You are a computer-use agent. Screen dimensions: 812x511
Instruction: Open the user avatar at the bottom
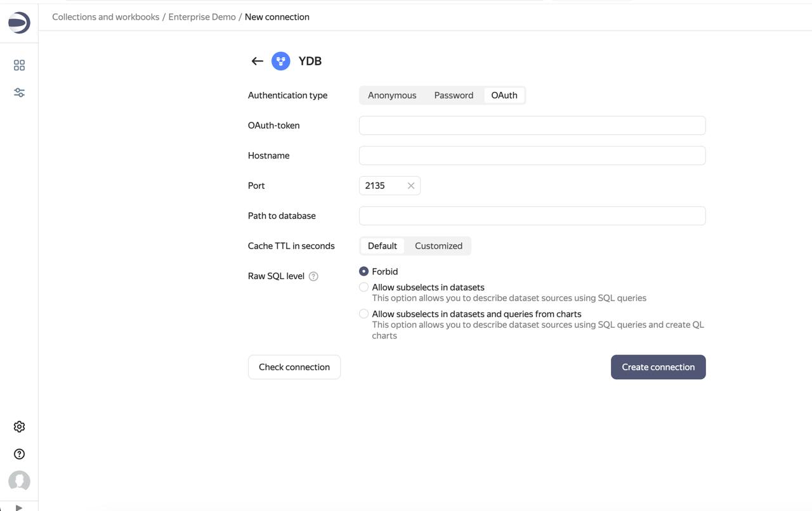pos(18,481)
